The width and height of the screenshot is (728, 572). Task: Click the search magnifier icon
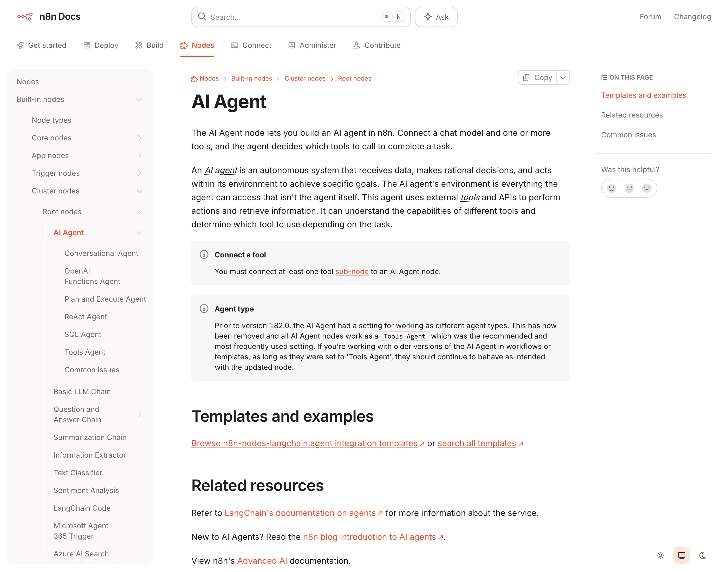(202, 17)
